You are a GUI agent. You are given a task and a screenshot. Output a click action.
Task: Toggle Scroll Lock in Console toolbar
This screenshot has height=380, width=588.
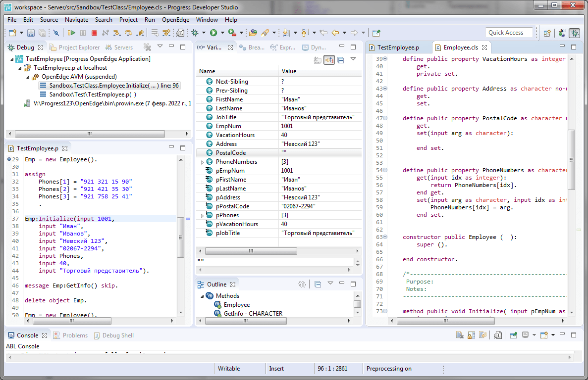tap(472, 335)
